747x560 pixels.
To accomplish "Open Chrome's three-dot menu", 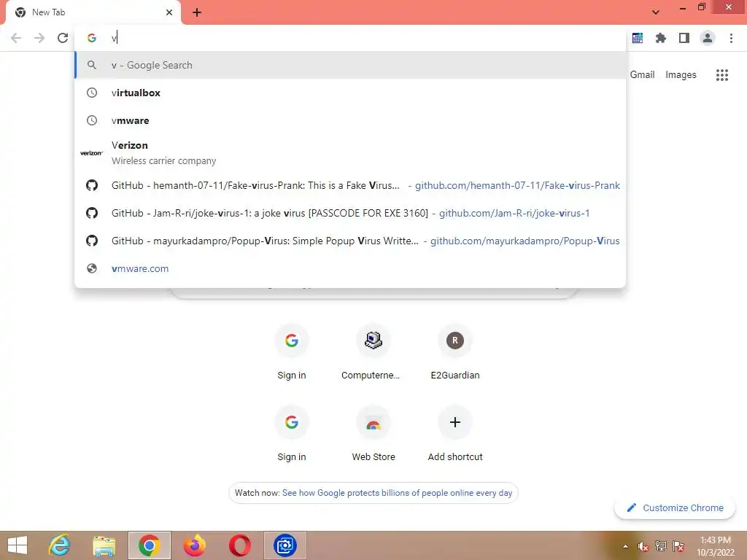I will click(x=731, y=38).
